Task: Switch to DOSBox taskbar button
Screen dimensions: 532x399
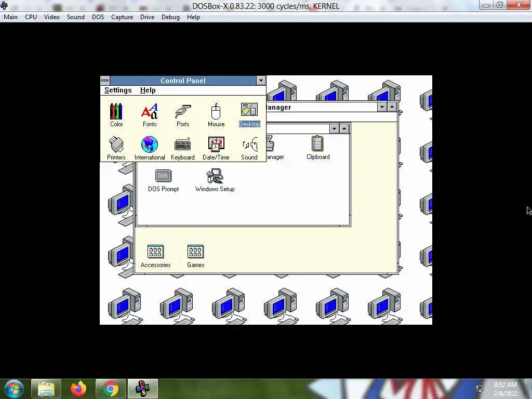Action: tap(143, 389)
